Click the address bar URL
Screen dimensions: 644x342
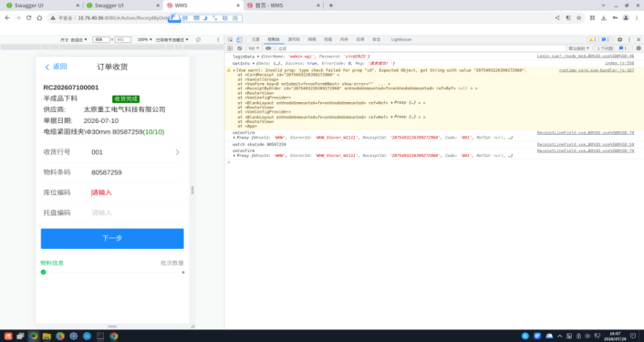click(x=123, y=17)
